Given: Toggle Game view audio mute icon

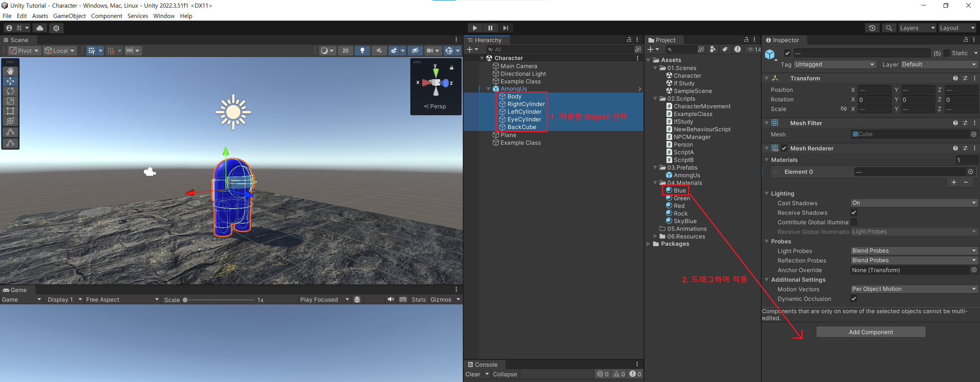Looking at the screenshot, I should coord(390,299).
